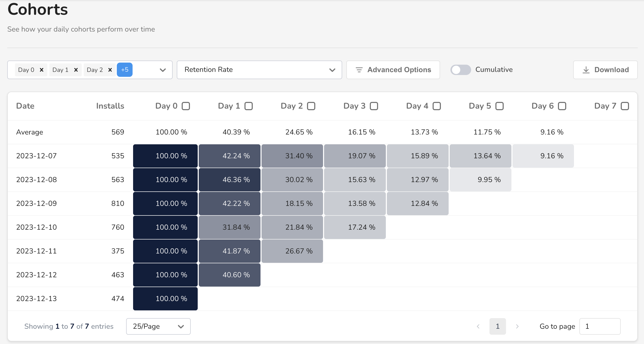Open Advanced Options filter button

393,70
